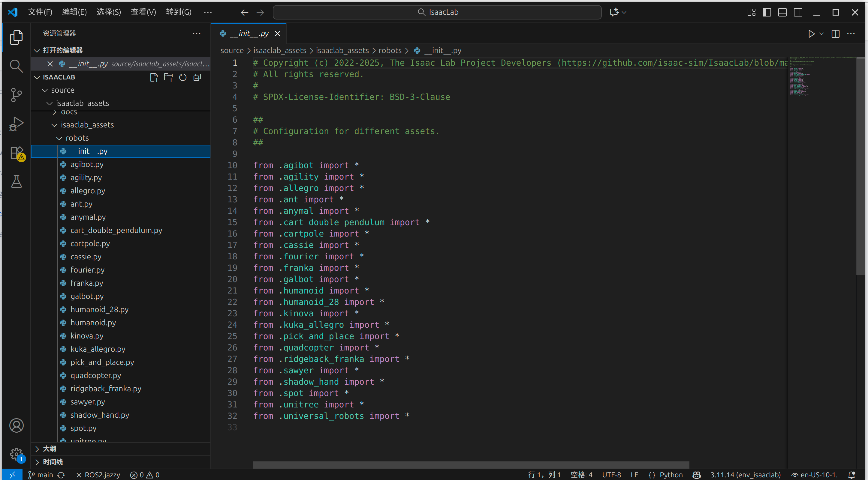Toggle the secondary sidebar
Image resolution: width=868 pixels, height=480 pixels.
(798, 12)
